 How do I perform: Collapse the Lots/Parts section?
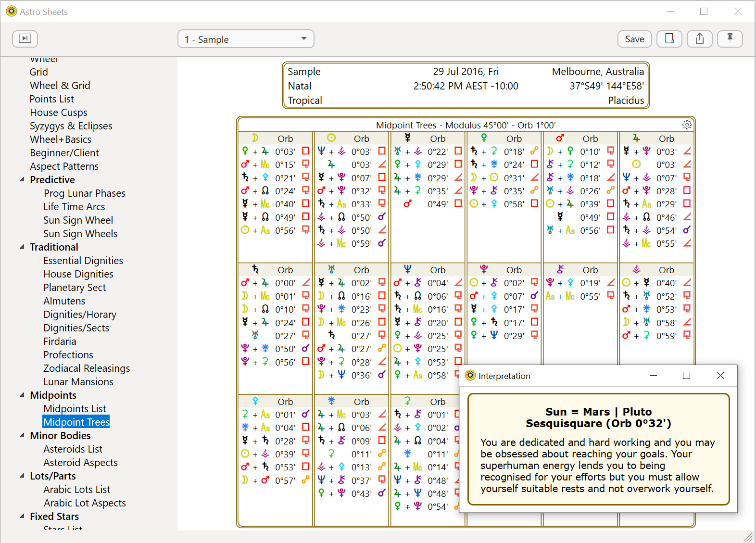(22, 476)
